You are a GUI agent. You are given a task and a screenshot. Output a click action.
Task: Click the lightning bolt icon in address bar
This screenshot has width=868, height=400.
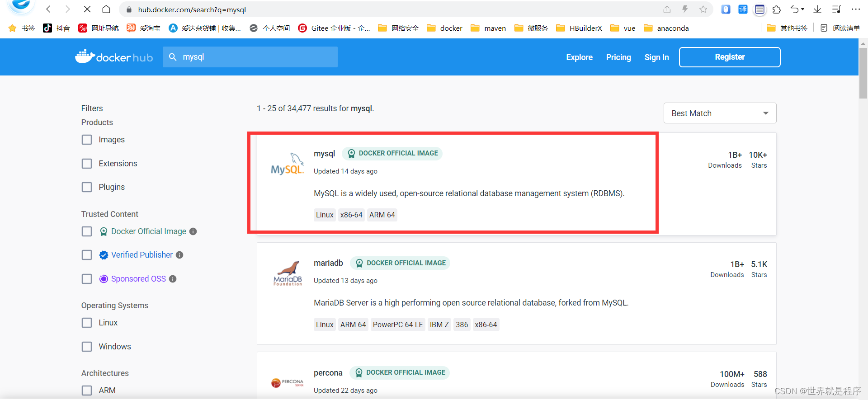click(685, 9)
